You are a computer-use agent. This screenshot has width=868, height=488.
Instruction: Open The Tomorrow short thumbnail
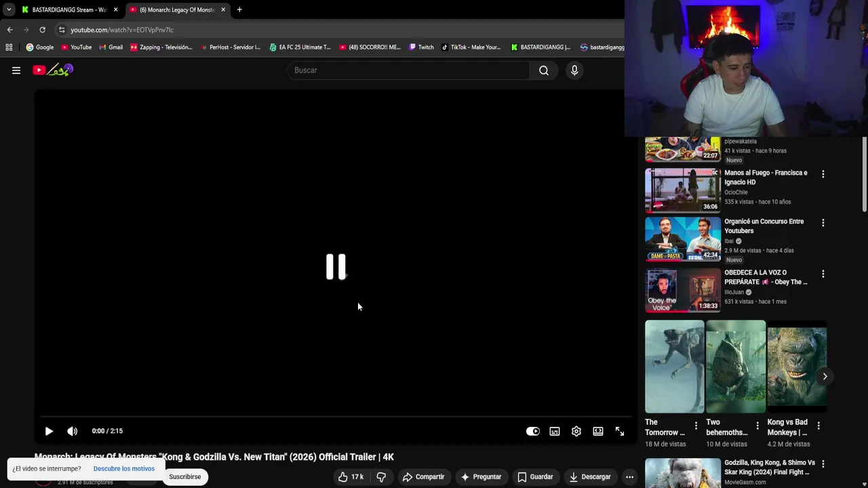pos(674,367)
